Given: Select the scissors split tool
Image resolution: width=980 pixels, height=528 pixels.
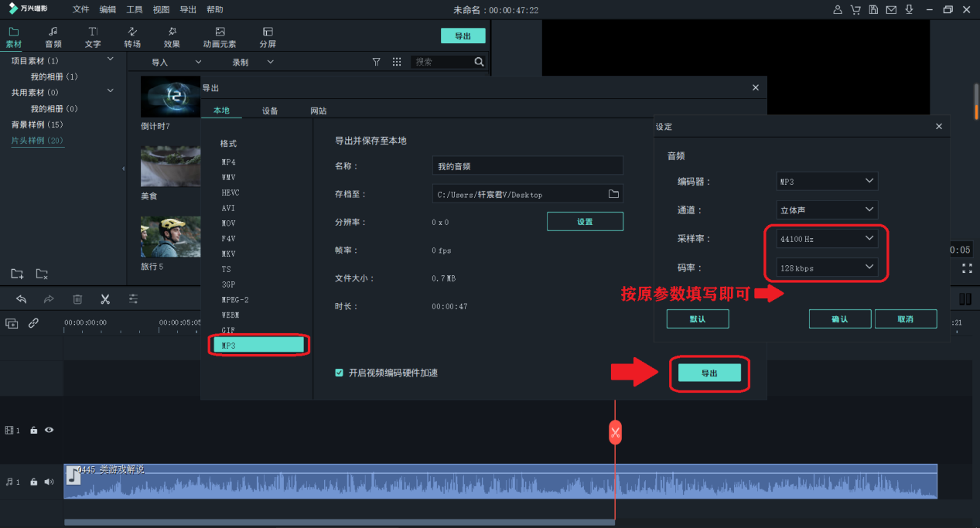Looking at the screenshot, I should (105, 298).
